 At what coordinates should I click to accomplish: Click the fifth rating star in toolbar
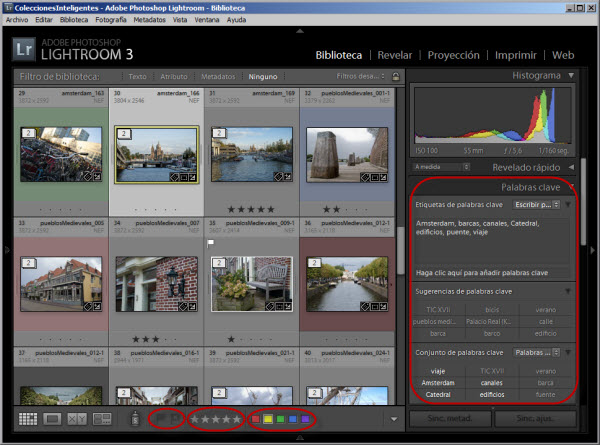237,419
